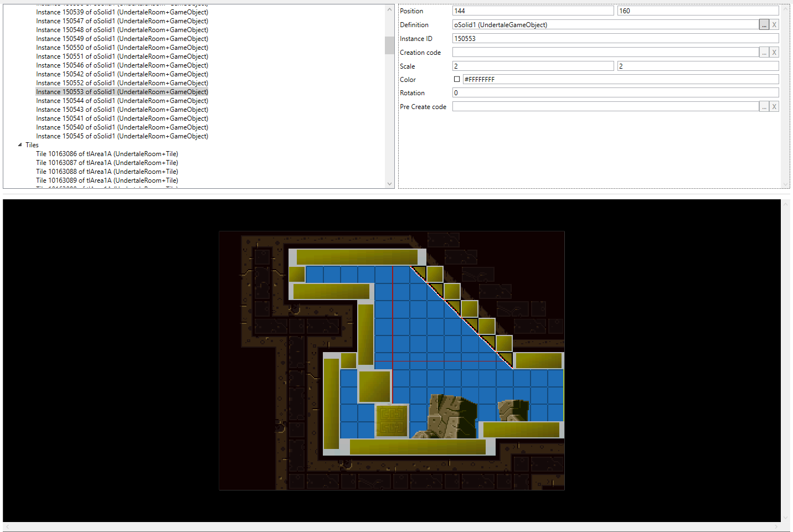Select Instance 150539 of oSolid1
The height and width of the screenshot is (532, 793).
point(122,12)
